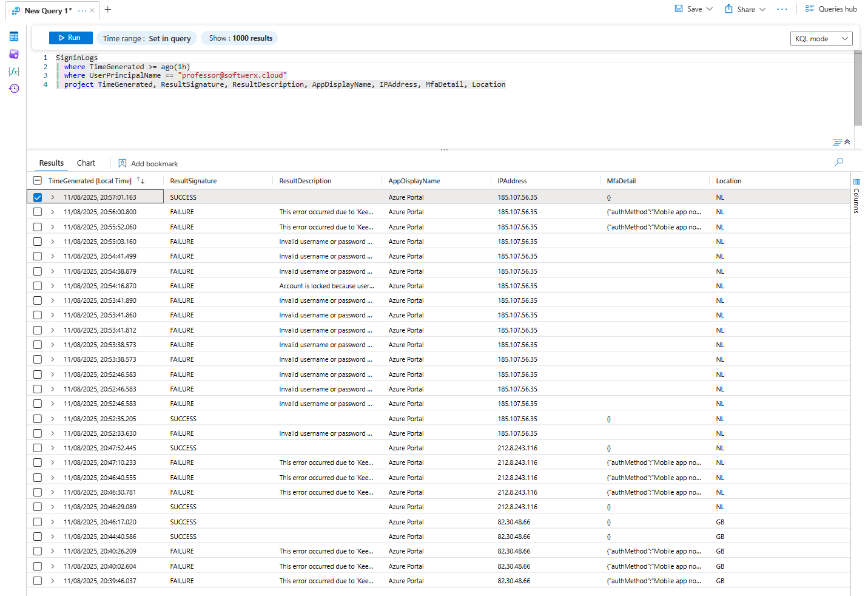Open the Columns side panel
The image size is (868, 596).
(x=856, y=195)
